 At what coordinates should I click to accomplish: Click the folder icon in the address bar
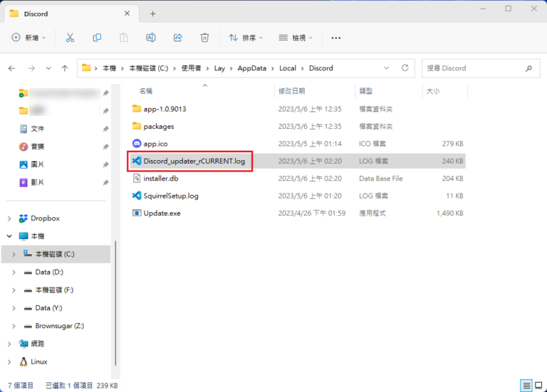pos(86,68)
